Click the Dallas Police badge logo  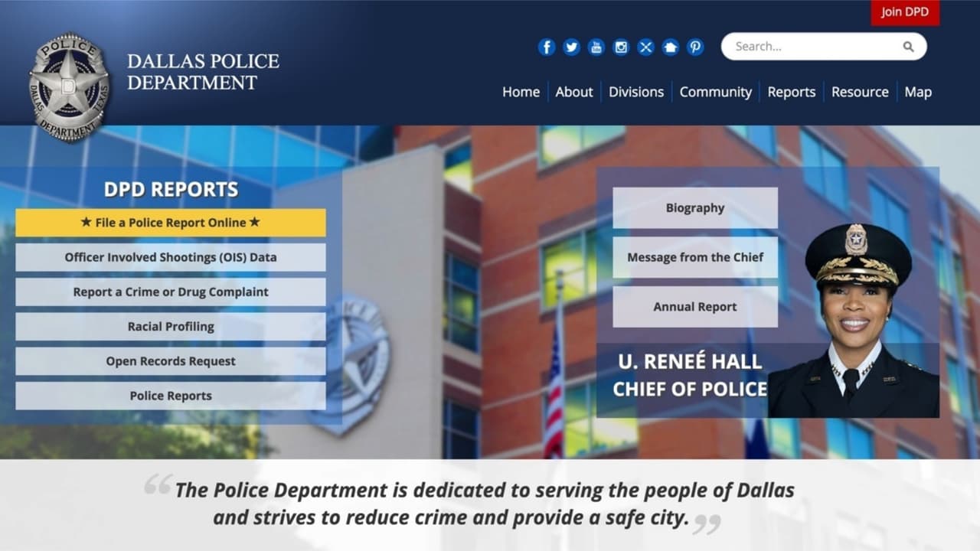click(x=70, y=84)
